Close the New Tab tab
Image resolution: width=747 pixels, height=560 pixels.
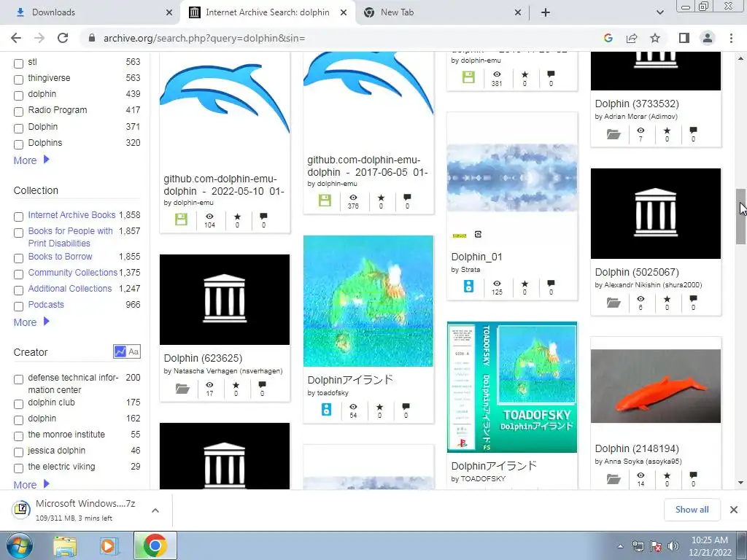tap(518, 12)
